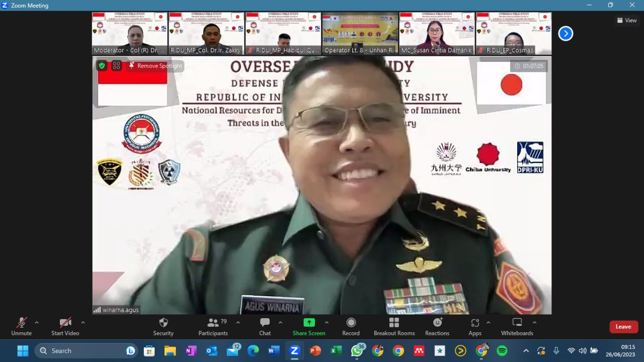Open Zoom Apps
Image resolution: width=644 pixels, height=362 pixels.
475,326
